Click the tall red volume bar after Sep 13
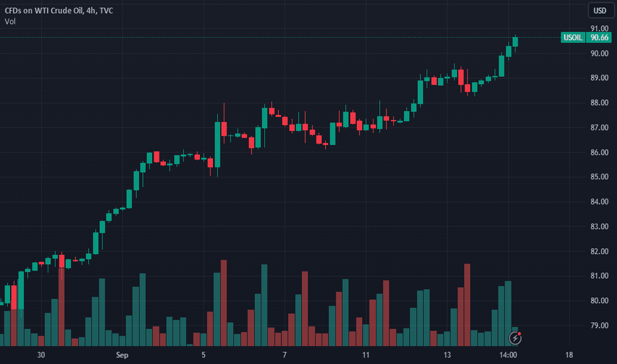The image size is (617, 364). [467, 305]
